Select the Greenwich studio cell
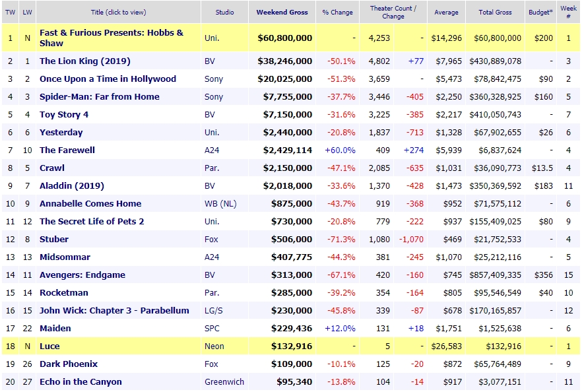This screenshot has height=392, width=582. (224, 382)
